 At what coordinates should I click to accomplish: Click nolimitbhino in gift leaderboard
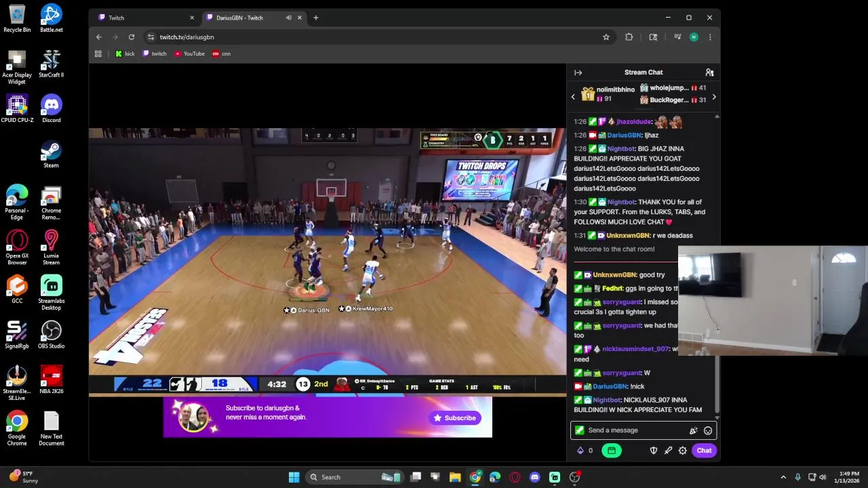[615, 89]
